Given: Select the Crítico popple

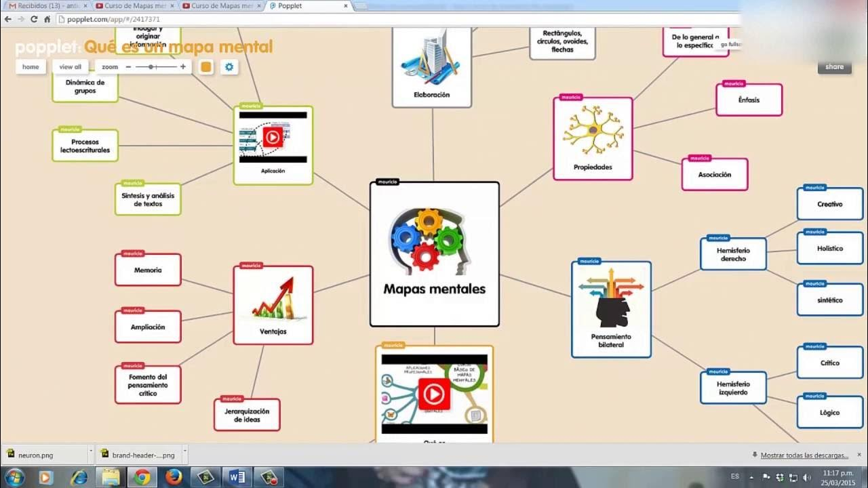Looking at the screenshot, I should pyautogui.click(x=830, y=363).
